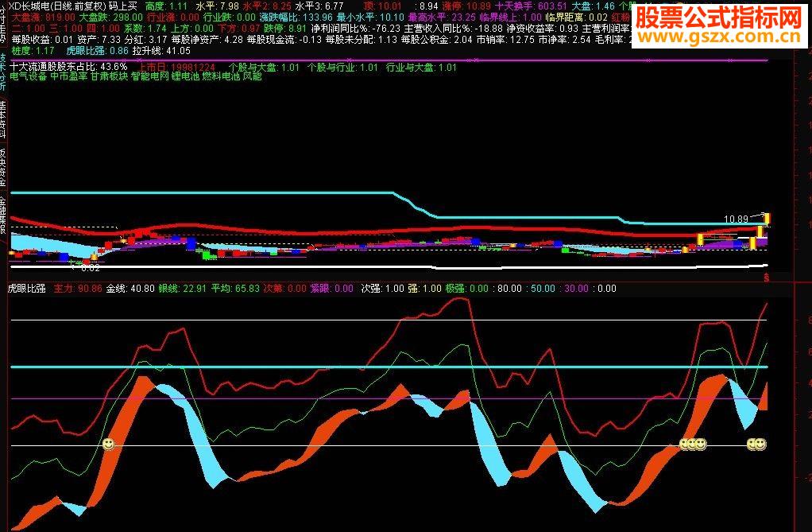Click the chart title 'XD长城电(日线.前复权) 码上买'
This screenshot has width=812, height=532.
click(x=73, y=6)
